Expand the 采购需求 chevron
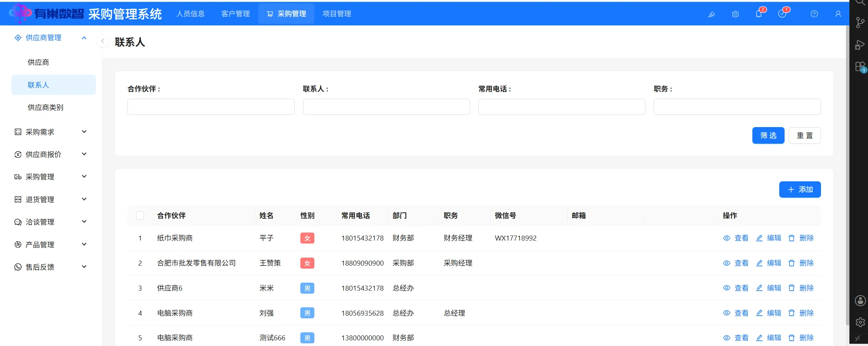868x346 pixels. tap(84, 132)
